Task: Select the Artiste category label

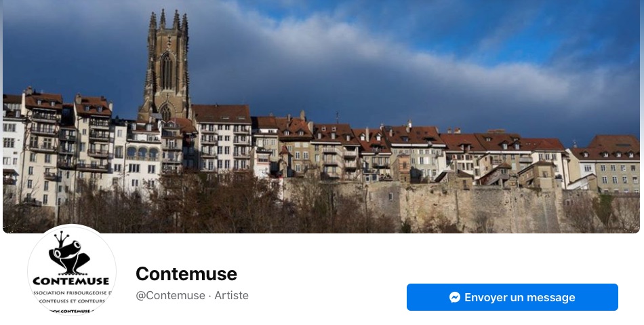Action: (x=231, y=295)
